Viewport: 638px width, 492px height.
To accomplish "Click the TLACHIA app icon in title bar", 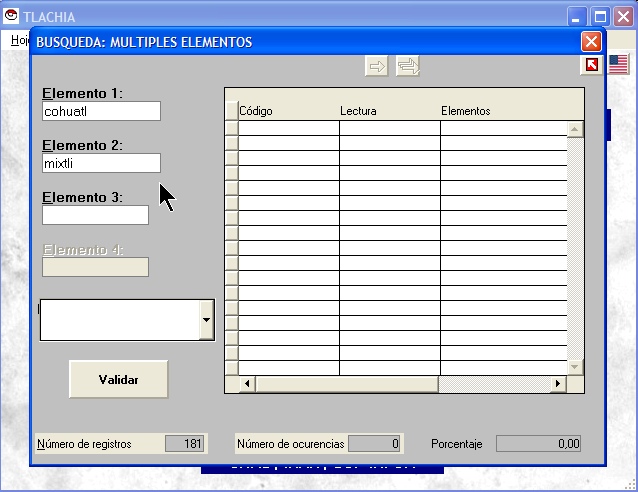I will pos(11,16).
